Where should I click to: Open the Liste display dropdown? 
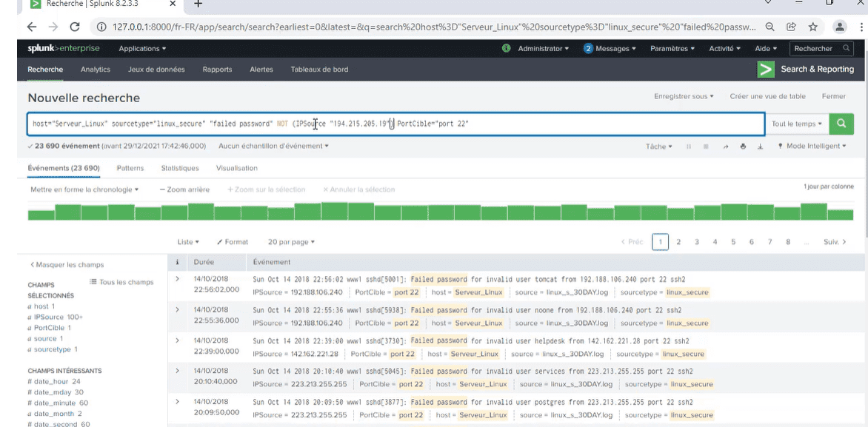(x=188, y=242)
